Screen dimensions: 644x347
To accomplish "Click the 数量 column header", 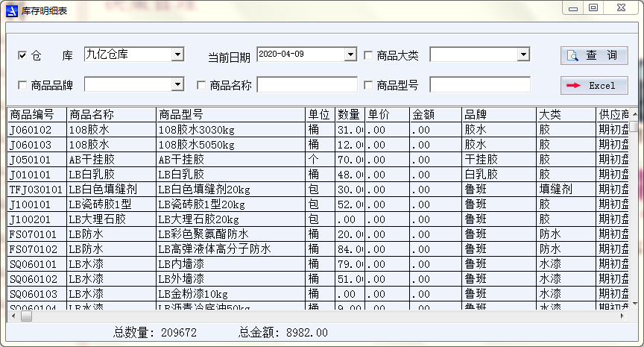I will click(350, 114).
